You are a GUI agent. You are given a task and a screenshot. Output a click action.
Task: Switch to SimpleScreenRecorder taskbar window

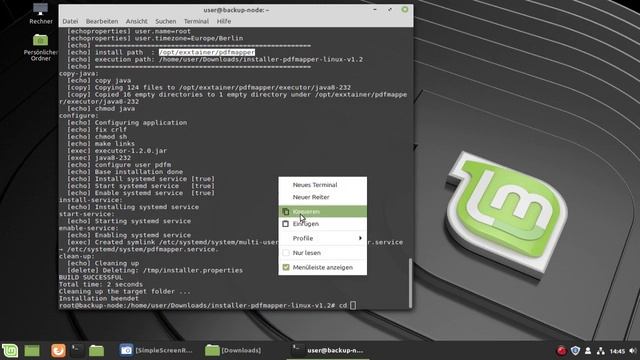(x=156, y=350)
